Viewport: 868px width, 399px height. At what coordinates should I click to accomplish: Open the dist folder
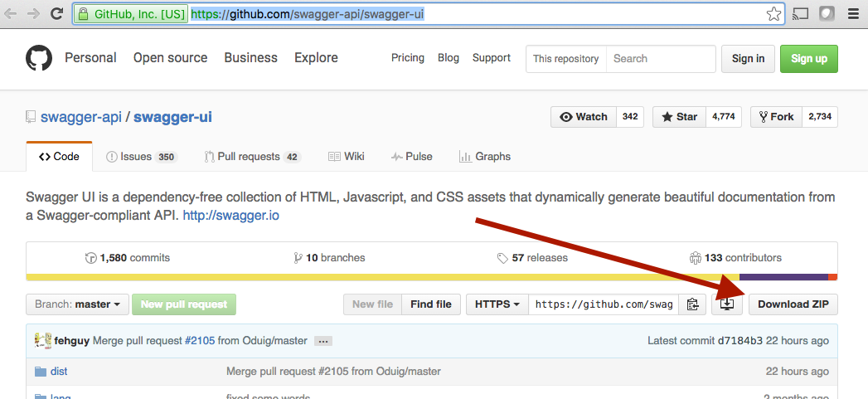click(x=59, y=372)
